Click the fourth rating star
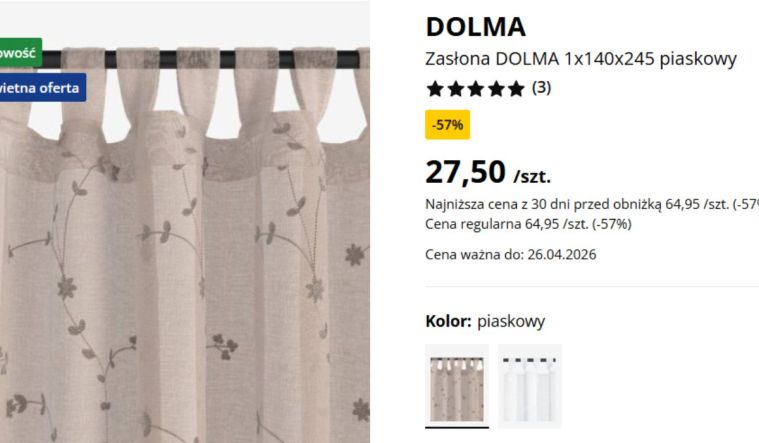The width and height of the screenshot is (759, 443). (496, 89)
